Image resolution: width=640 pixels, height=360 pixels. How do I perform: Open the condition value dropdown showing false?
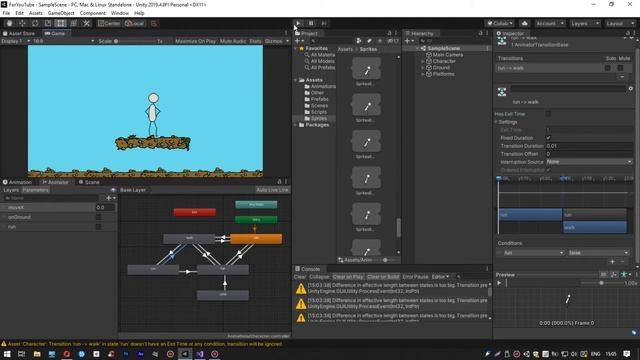(x=598, y=253)
